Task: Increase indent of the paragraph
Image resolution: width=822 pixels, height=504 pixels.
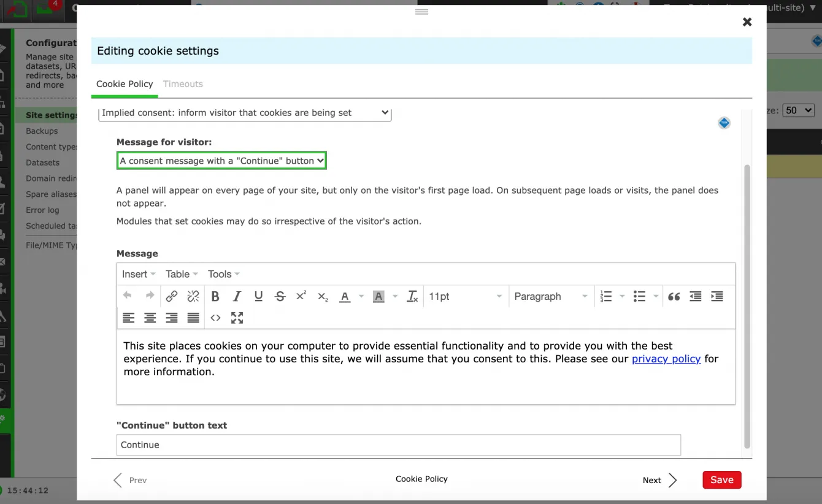Action: pyautogui.click(x=717, y=296)
